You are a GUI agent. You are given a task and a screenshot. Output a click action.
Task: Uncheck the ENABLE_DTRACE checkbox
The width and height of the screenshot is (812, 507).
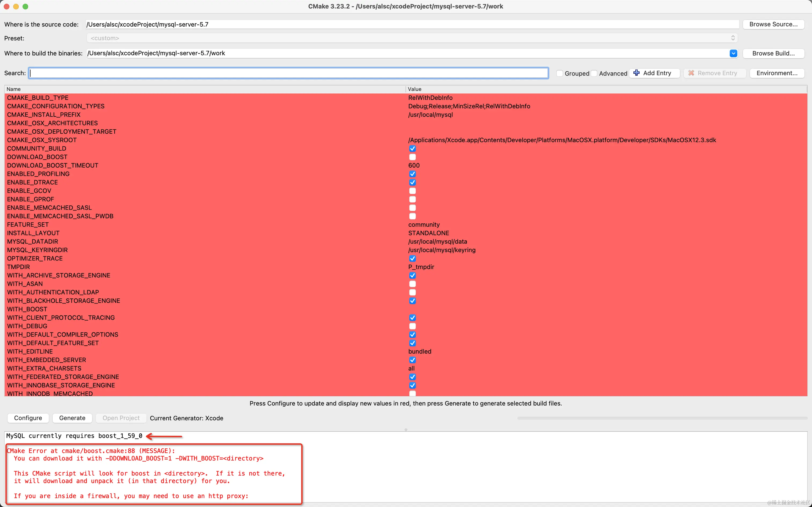[412, 182]
